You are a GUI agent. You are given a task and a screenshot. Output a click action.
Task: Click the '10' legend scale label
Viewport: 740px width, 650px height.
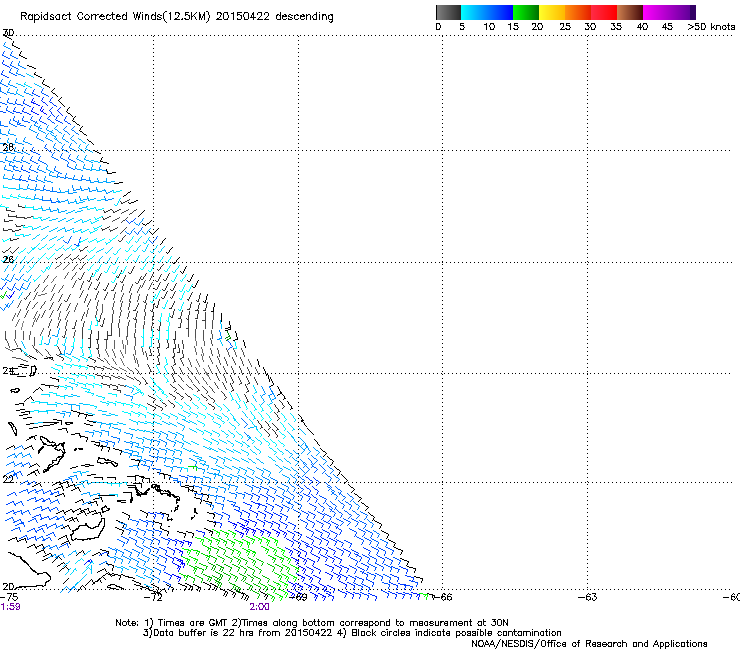click(489, 27)
